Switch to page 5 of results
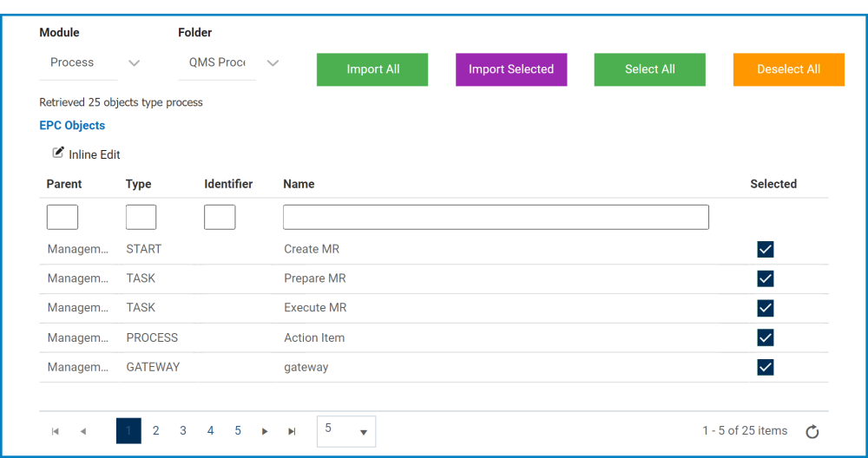Image resolution: width=868 pixels, height=458 pixels. click(238, 431)
